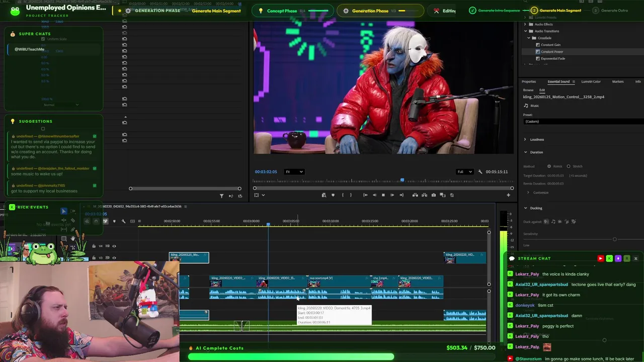This screenshot has width=644, height=362.
Task: Click Mark In bracket button
Action: pos(343,195)
